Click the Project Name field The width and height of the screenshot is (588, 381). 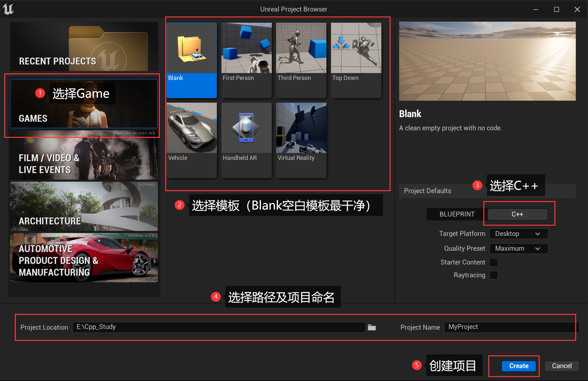click(x=511, y=327)
